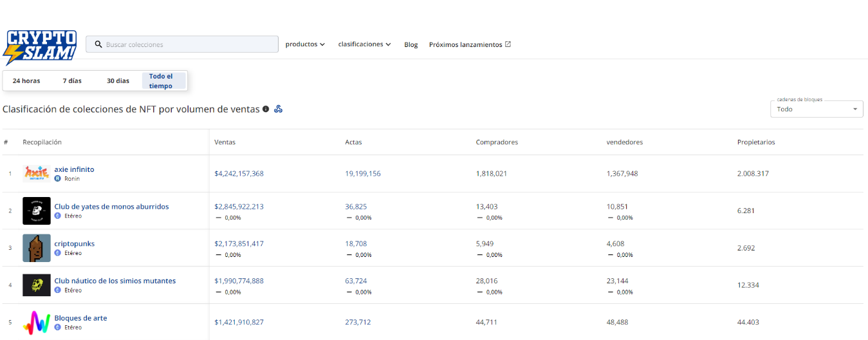Screen dimensions: 868x340
Task: Expand the cadenas de bloques combo box
Action: 817,109
